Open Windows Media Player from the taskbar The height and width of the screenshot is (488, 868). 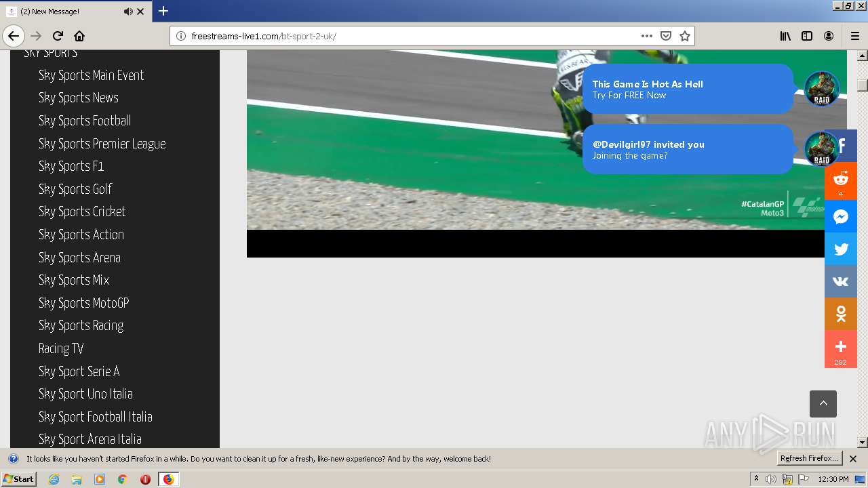(x=100, y=479)
